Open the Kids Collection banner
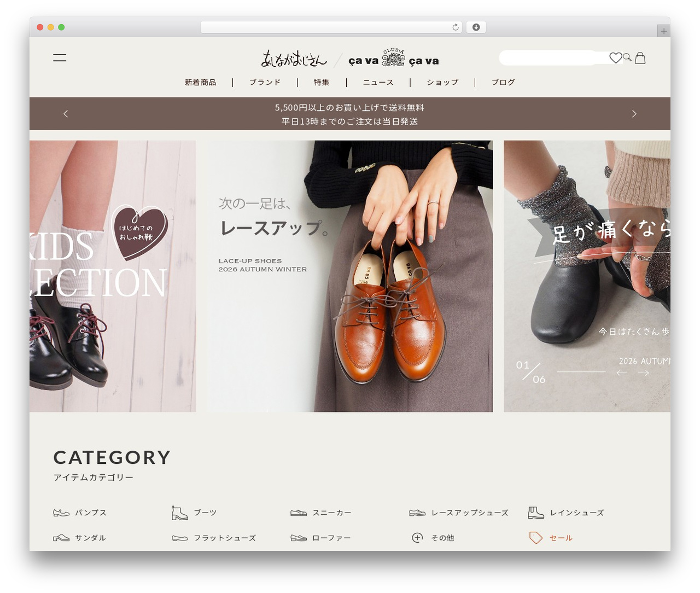Screen dimensions: 700x593 coord(113,276)
